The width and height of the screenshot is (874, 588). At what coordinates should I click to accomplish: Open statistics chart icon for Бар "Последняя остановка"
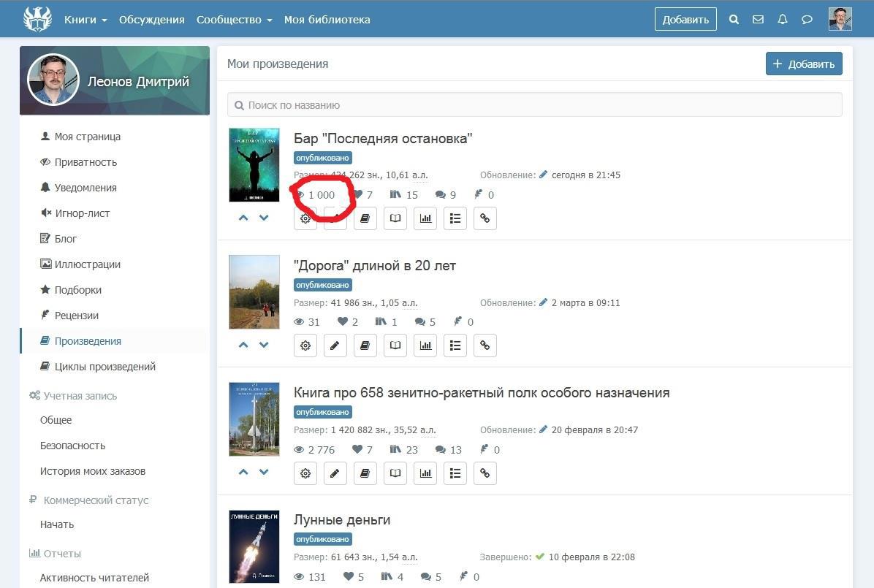click(x=425, y=218)
